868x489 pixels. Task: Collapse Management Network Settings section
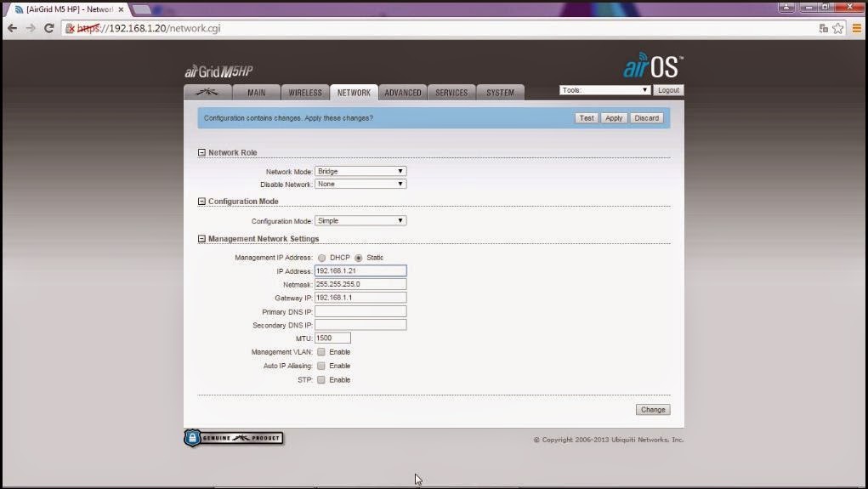click(x=201, y=239)
